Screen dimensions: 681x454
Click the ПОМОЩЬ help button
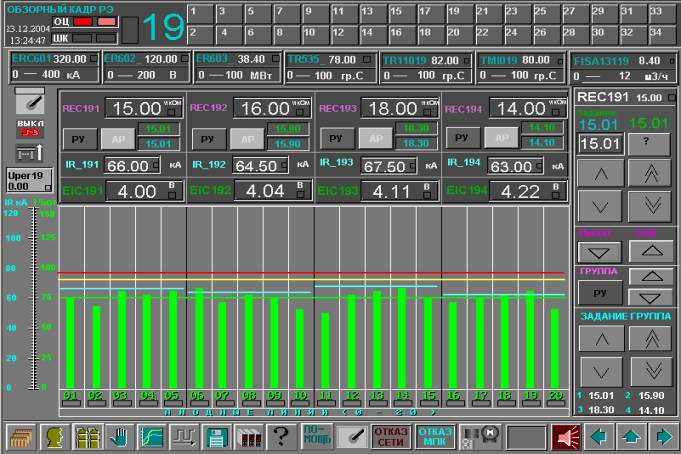314,437
